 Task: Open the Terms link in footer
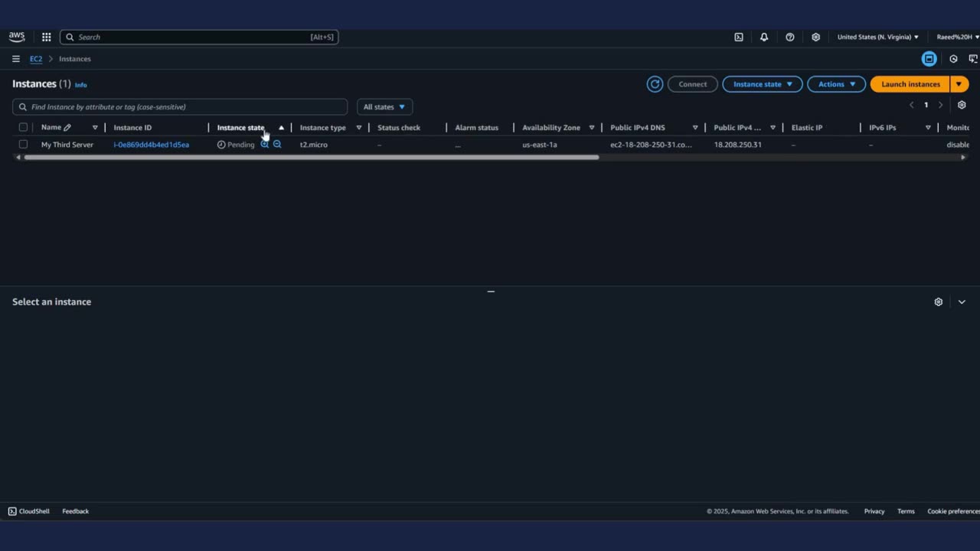click(906, 511)
